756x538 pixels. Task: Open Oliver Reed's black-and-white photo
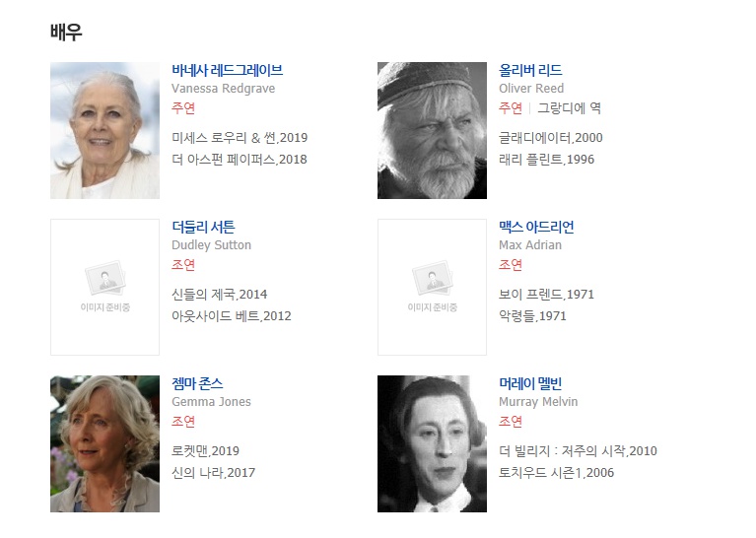point(432,130)
